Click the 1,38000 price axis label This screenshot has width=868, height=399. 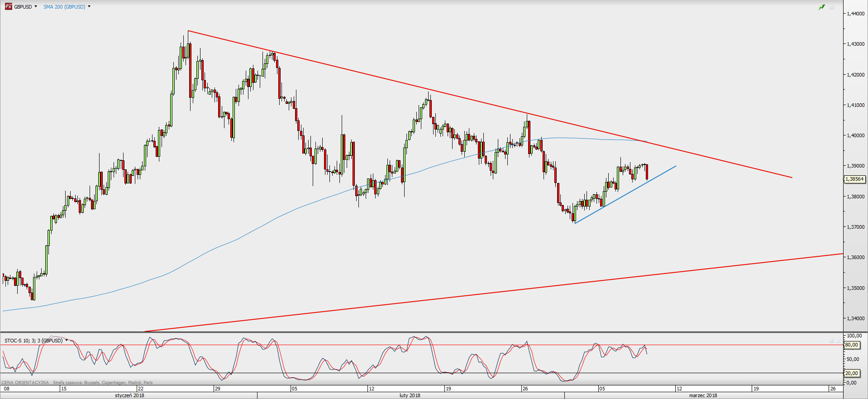(855, 196)
